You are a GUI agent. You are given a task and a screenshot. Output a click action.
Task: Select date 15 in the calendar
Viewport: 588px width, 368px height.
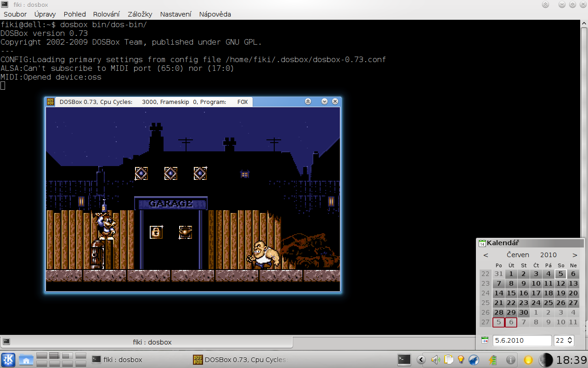[511, 293]
